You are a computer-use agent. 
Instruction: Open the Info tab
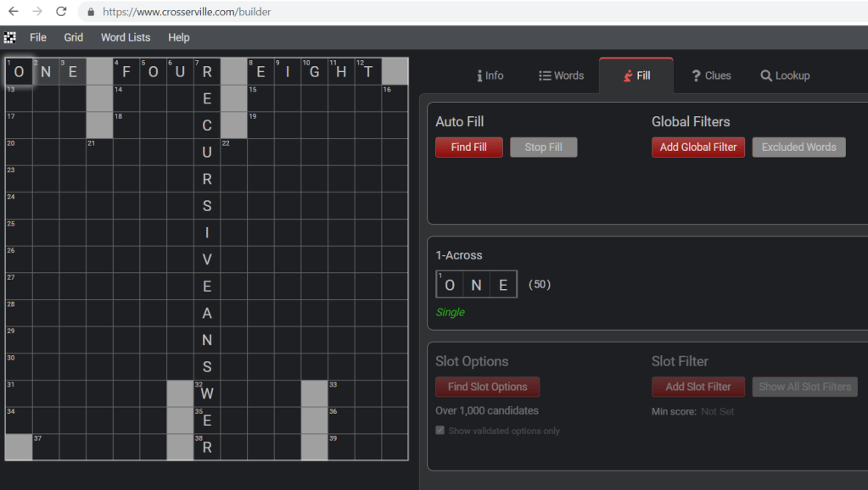490,75
